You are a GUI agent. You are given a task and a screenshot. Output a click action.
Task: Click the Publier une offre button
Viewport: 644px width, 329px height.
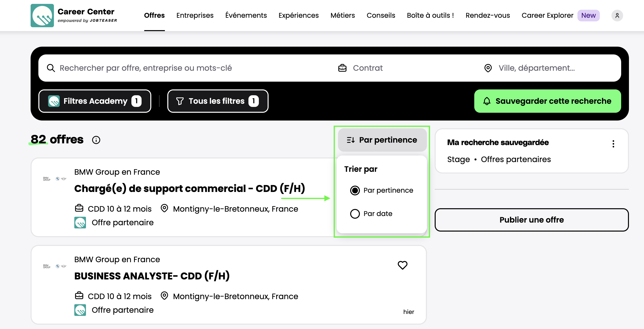pos(531,220)
